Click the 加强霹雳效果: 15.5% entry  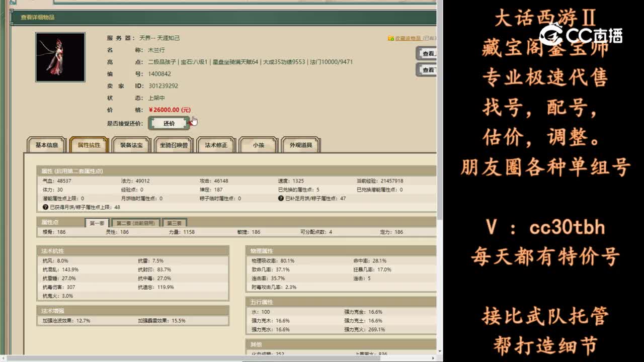(x=162, y=321)
